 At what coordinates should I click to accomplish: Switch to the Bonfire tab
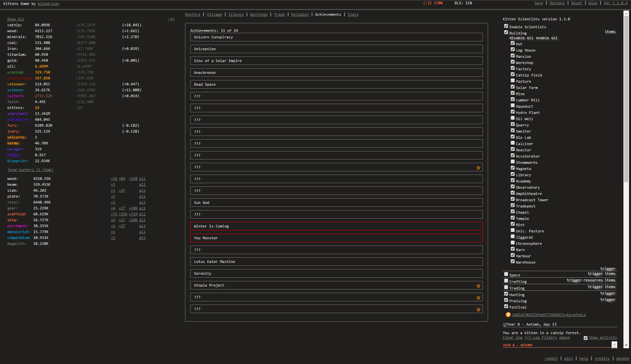point(192,15)
